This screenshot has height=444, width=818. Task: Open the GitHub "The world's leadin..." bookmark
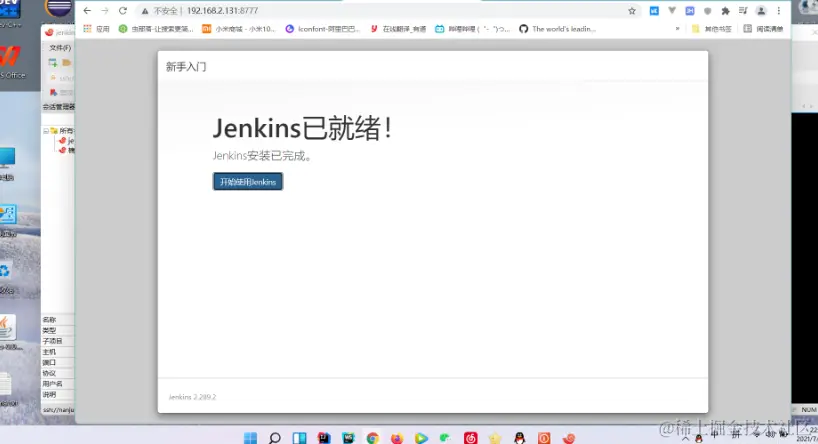pyautogui.click(x=558, y=29)
